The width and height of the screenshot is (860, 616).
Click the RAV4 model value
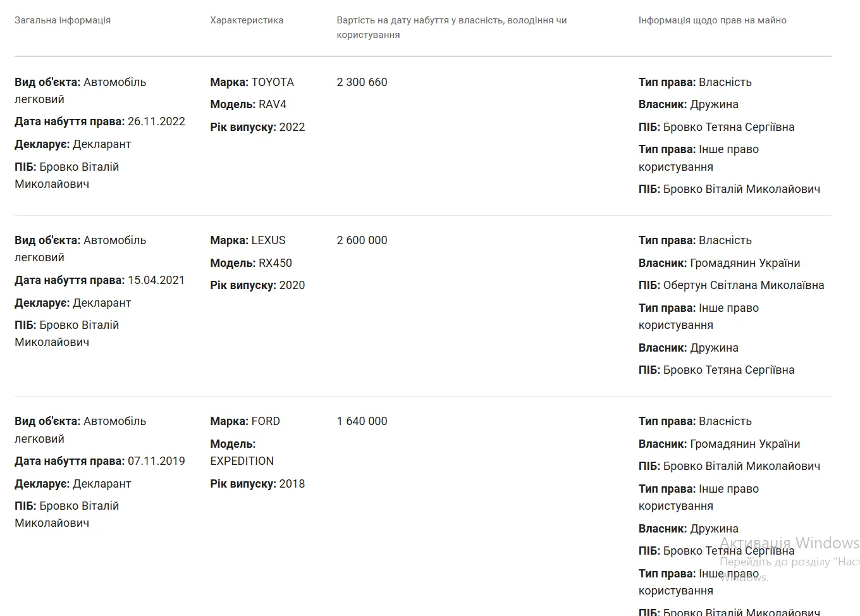click(273, 104)
